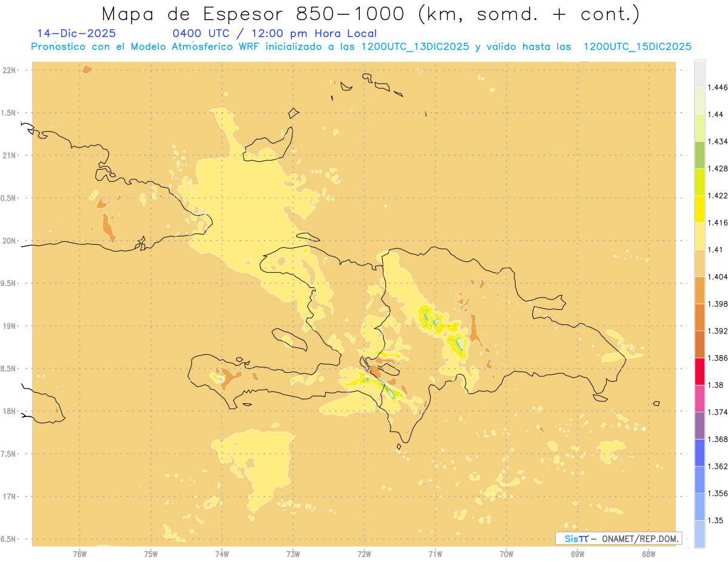728x562 pixels.
Task: Click the color bar value '1.422'
Action: click(x=718, y=195)
